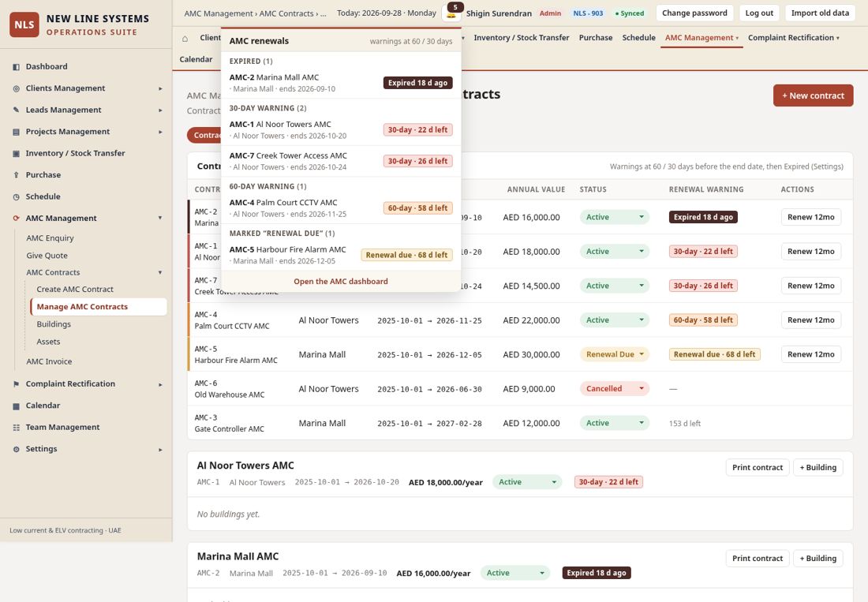Open Buildings under AMC Contracts
The width and height of the screenshot is (868, 602).
pyautogui.click(x=54, y=324)
